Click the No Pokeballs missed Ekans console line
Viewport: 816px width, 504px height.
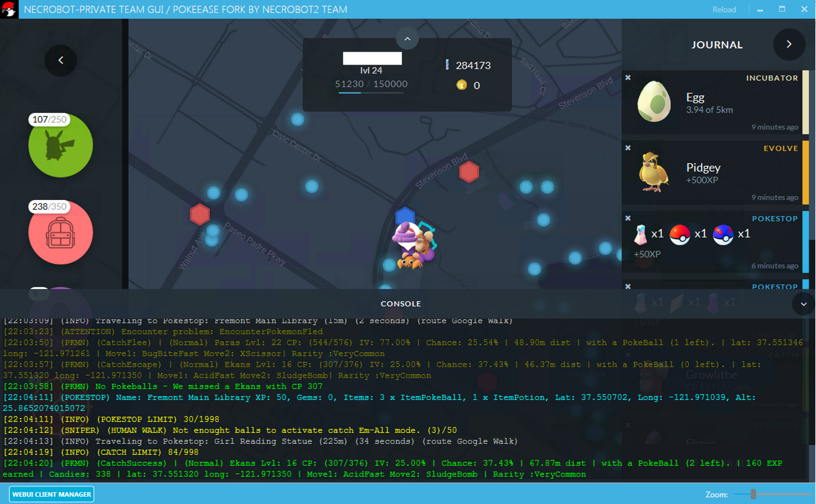[163, 386]
